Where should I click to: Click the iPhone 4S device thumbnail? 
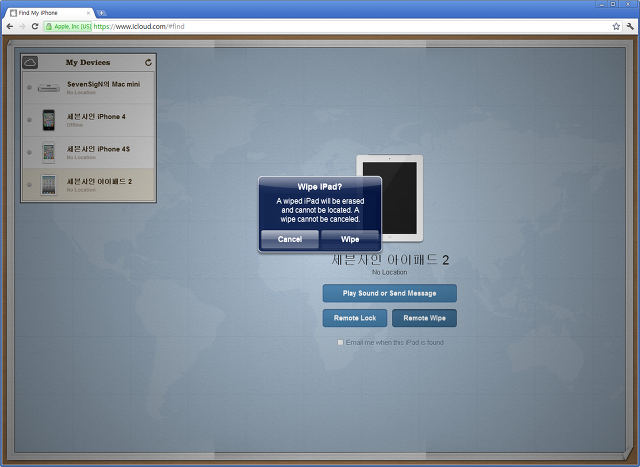pos(49,152)
